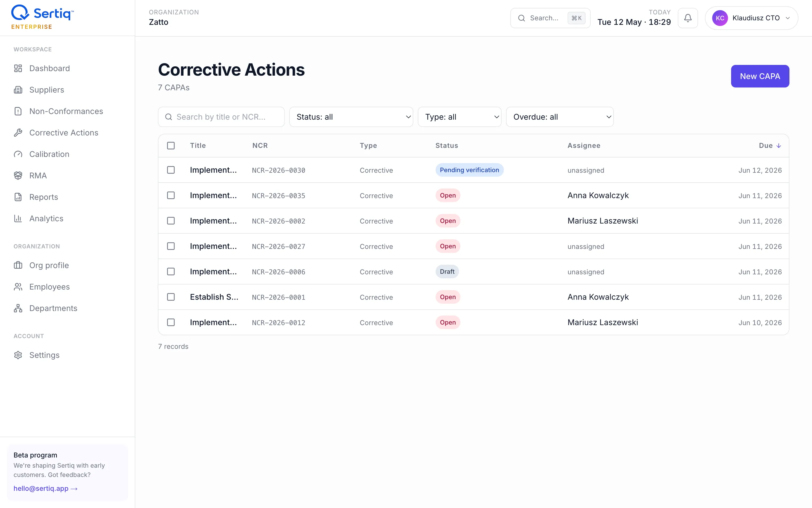Screen dimensions: 812x508
Task: Open the Status: all dropdown
Action: pos(351,117)
